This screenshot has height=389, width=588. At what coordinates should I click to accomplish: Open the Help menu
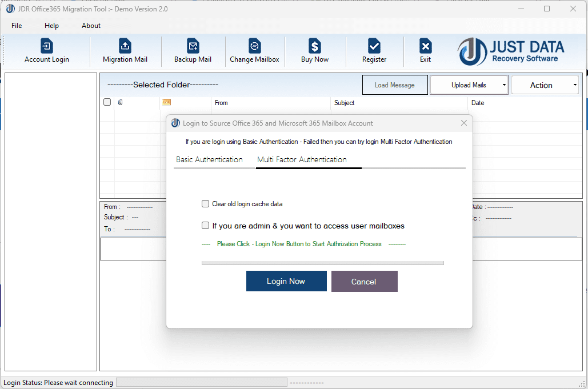click(51, 25)
